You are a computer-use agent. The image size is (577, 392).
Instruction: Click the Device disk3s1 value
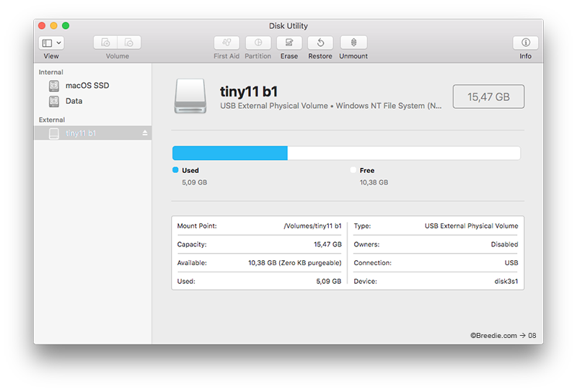(x=506, y=281)
